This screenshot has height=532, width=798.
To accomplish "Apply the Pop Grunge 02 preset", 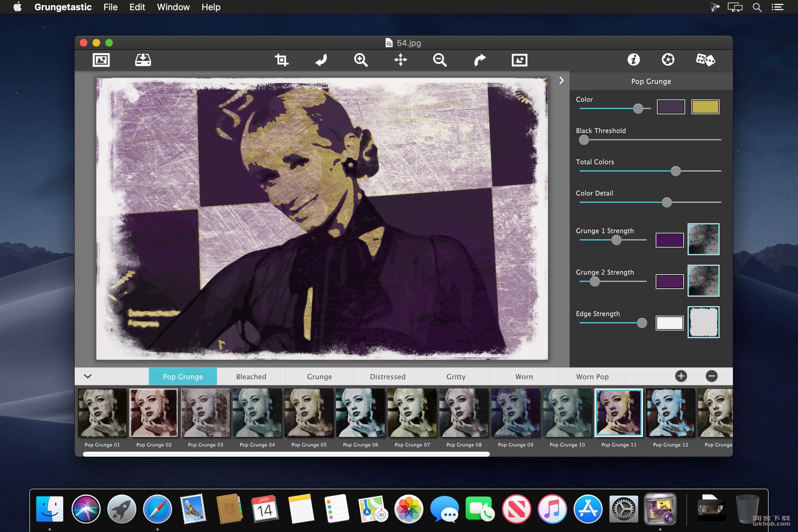I will (154, 413).
